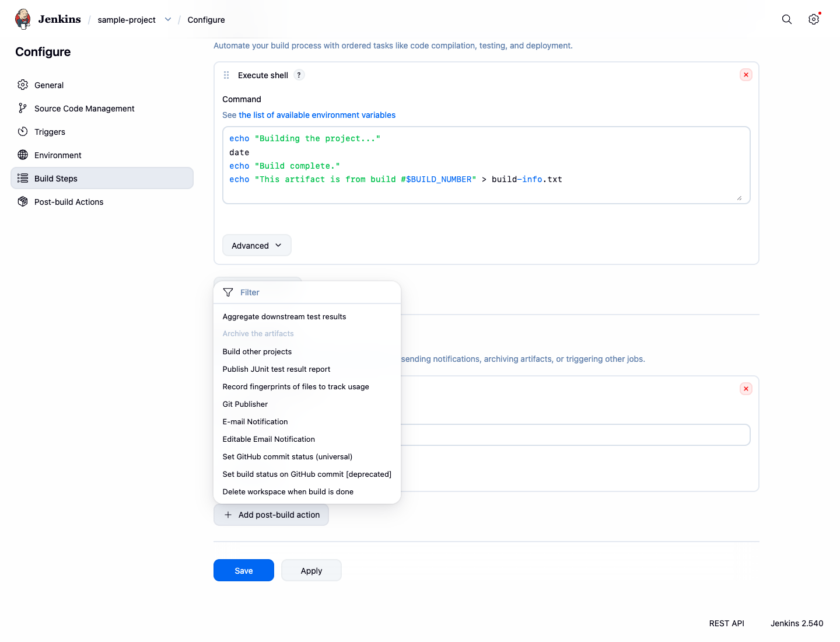The image size is (840, 642).
Task: Select Aggregate downstream test results
Action: pos(307,316)
